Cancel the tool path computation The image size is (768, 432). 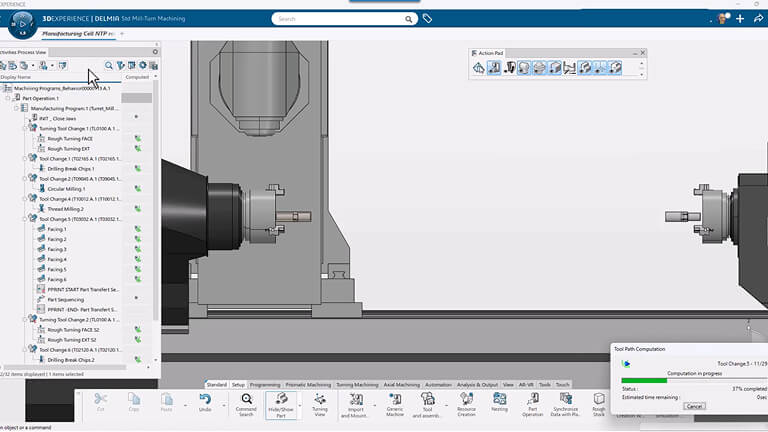click(x=695, y=406)
